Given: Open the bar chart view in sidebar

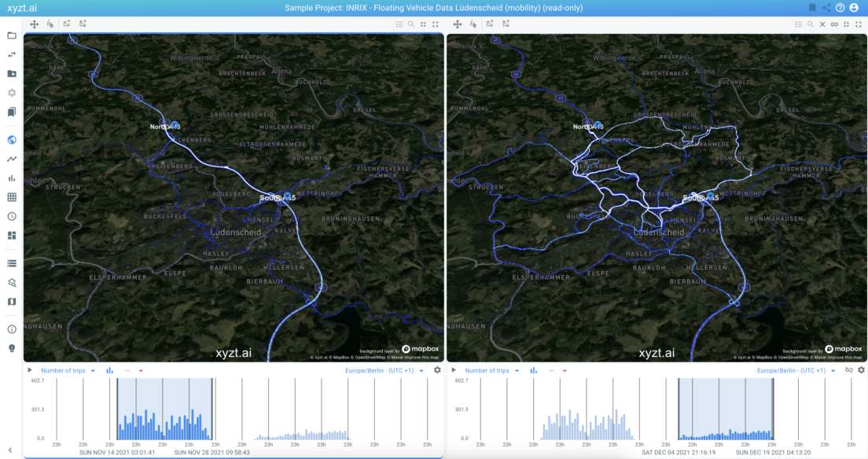Looking at the screenshot, I should [x=12, y=178].
